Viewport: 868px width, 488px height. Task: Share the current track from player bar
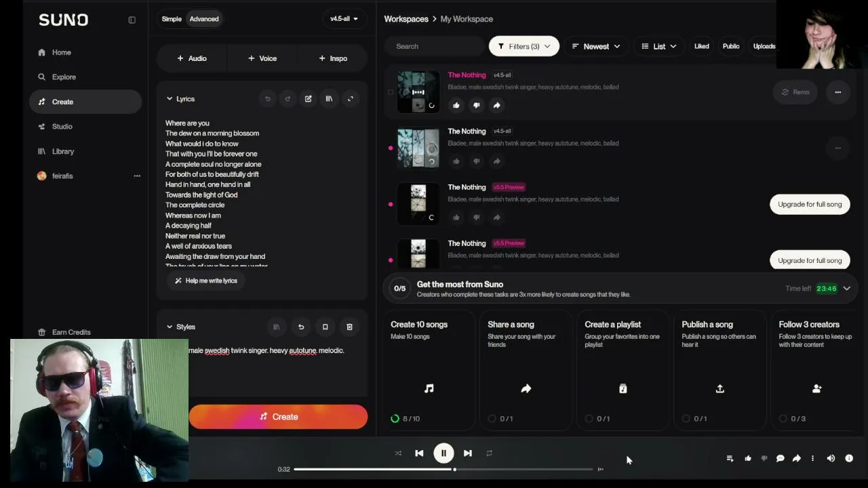pyautogui.click(x=797, y=459)
